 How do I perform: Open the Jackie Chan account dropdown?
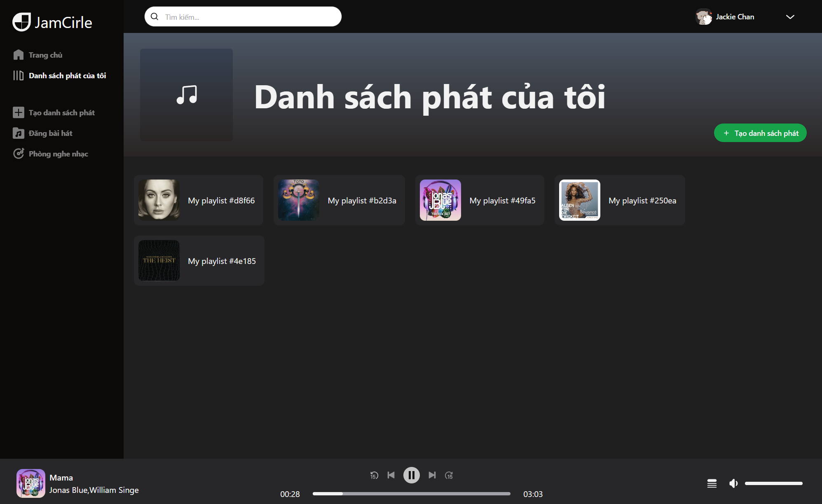(x=790, y=17)
